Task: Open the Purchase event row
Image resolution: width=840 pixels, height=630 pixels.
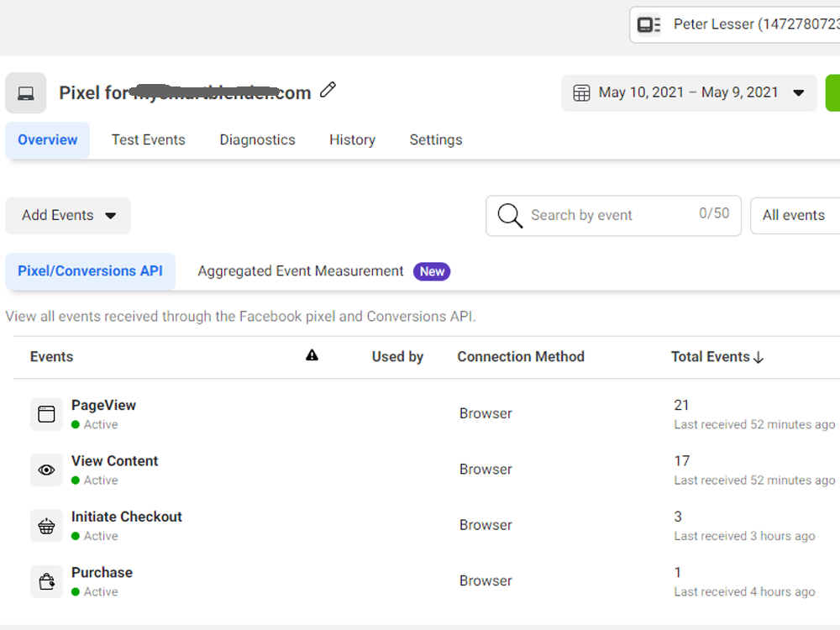Action: [427, 581]
